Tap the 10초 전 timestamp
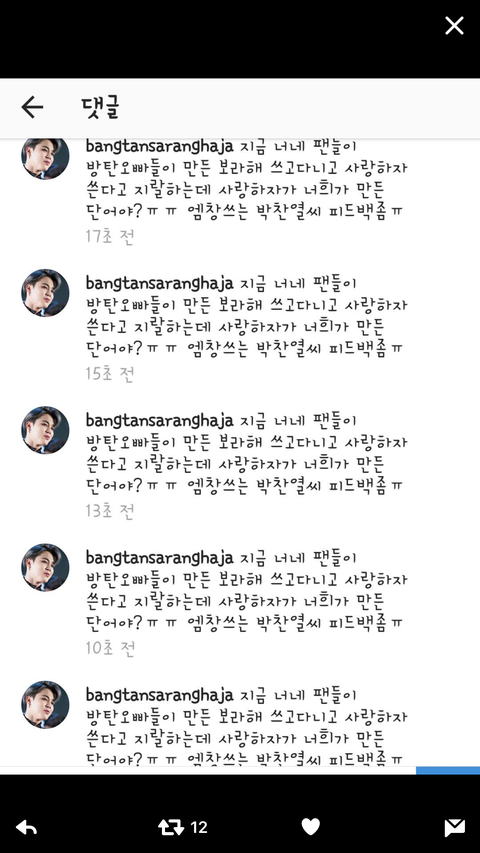480x853 pixels. click(110, 648)
